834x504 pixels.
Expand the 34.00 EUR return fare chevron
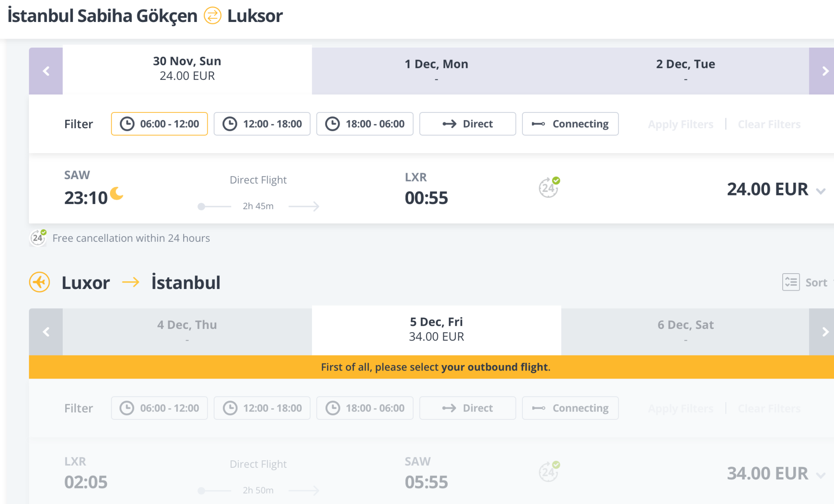(821, 475)
